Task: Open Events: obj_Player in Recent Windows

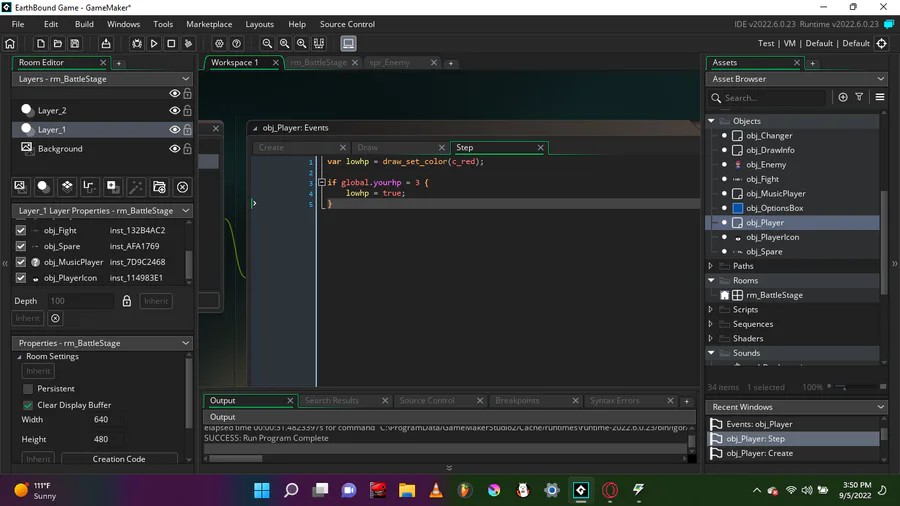Action: click(x=759, y=425)
